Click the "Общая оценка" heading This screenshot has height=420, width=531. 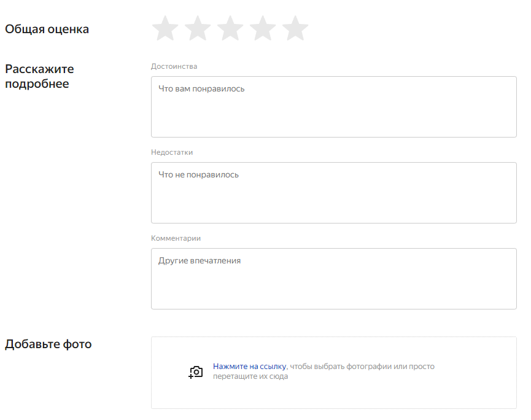click(47, 29)
